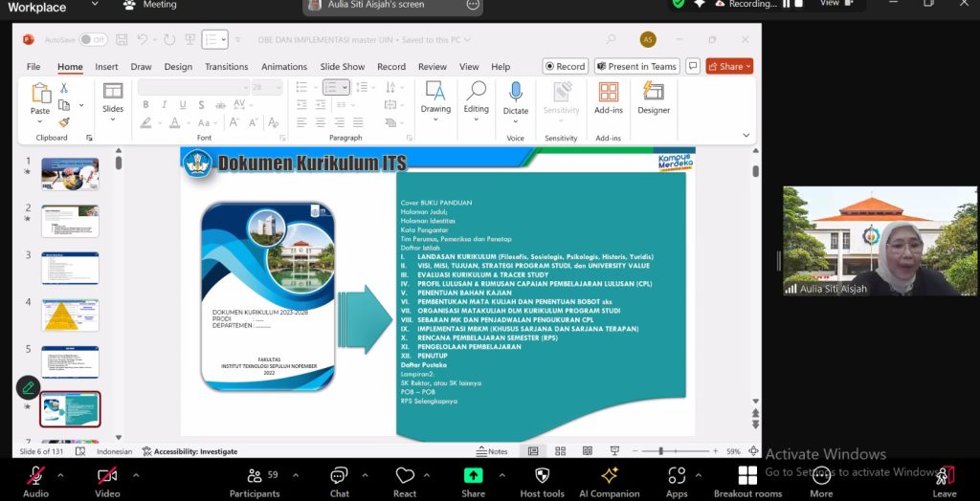Viewport: 980px width, 501px height.
Task: Open Zoom Participants panel
Action: (255, 483)
